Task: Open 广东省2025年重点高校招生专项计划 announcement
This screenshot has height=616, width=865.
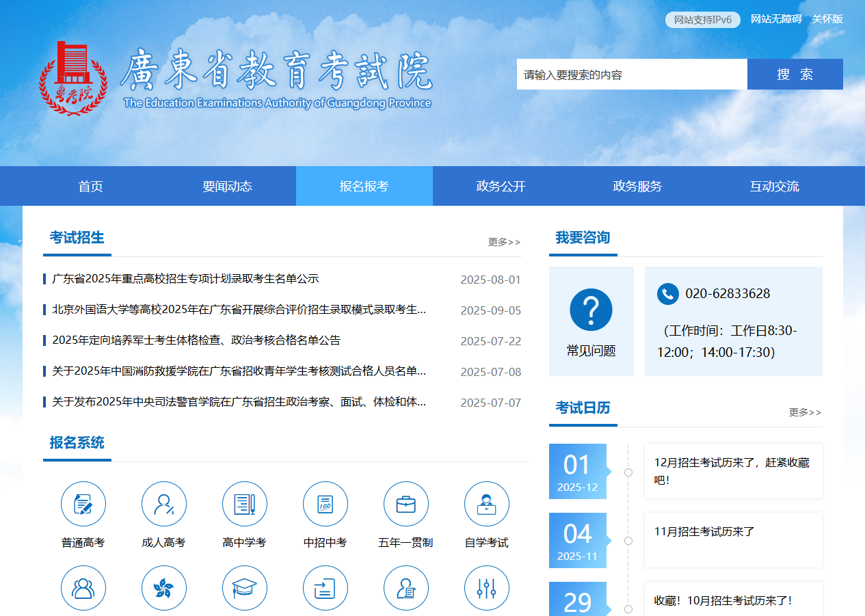Action: coord(185,279)
